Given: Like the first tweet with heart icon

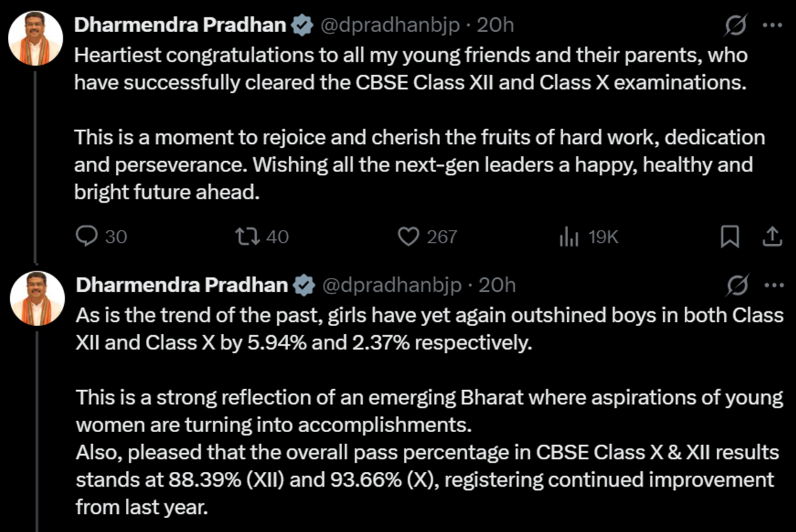Looking at the screenshot, I should coord(408,237).
